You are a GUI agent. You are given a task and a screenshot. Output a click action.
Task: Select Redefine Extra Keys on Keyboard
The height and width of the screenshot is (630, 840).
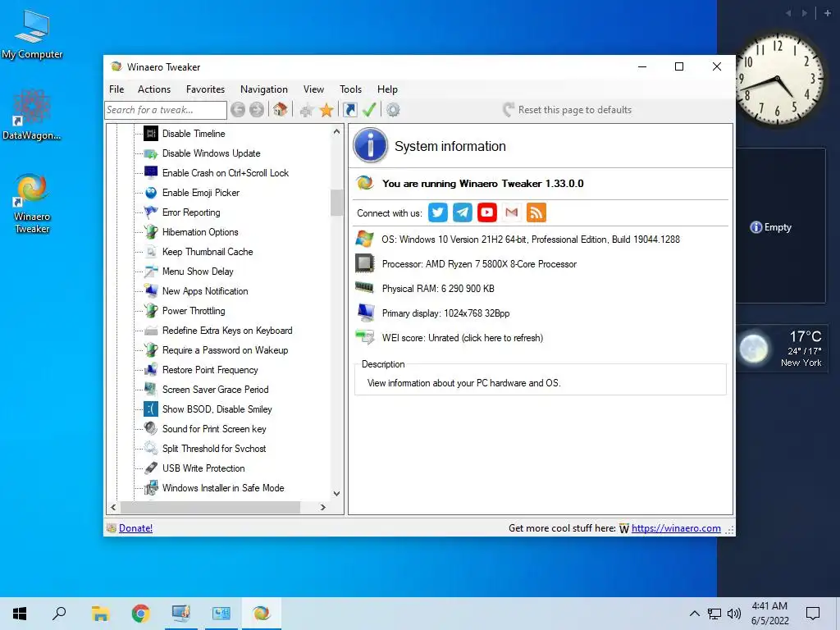pos(227,331)
